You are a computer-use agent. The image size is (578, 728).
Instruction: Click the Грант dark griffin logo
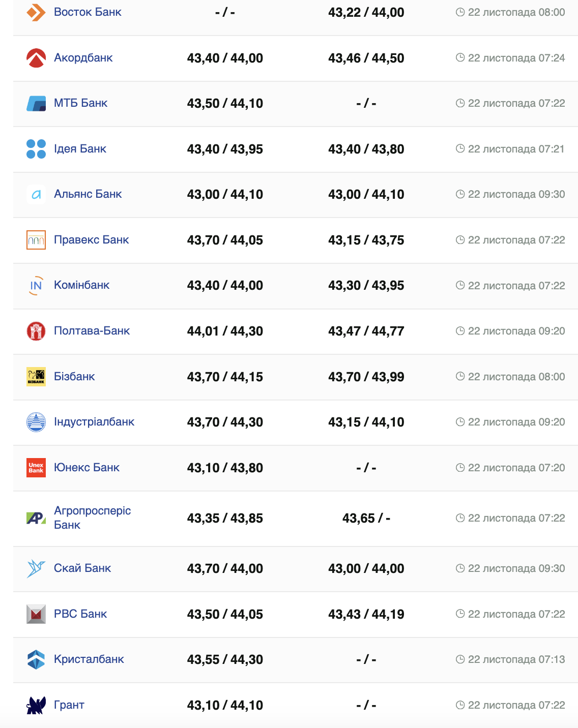(x=36, y=705)
